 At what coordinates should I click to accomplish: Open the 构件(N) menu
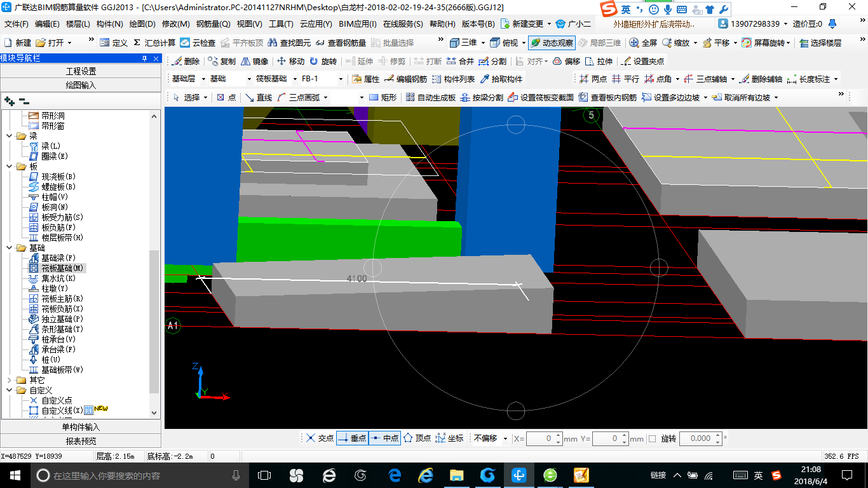(x=109, y=24)
